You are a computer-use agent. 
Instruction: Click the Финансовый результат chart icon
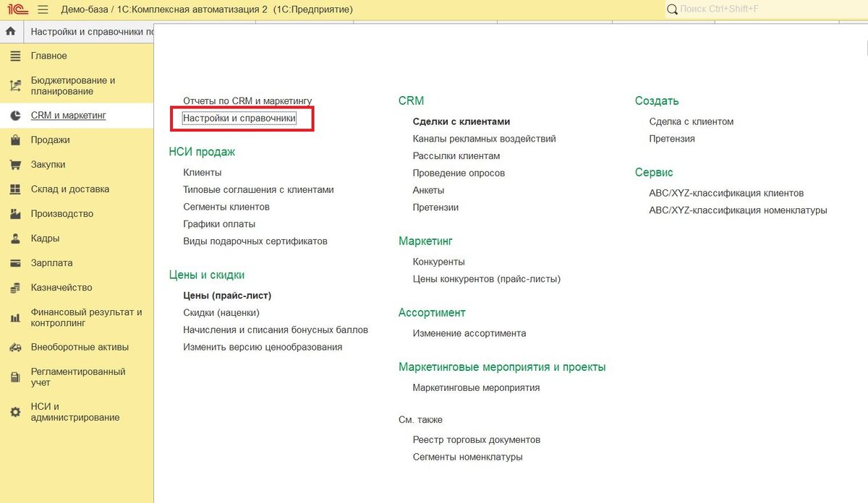(x=15, y=318)
